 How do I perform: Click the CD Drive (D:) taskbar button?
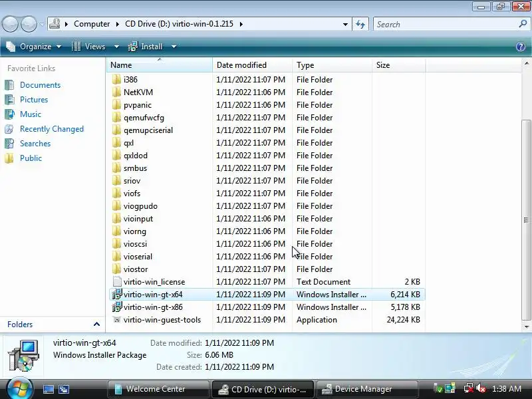[x=263, y=389]
